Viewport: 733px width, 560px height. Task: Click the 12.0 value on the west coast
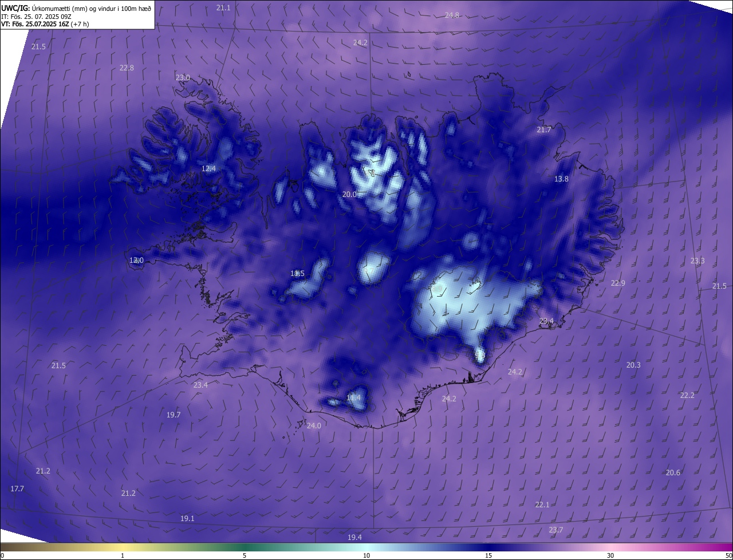(x=136, y=260)
